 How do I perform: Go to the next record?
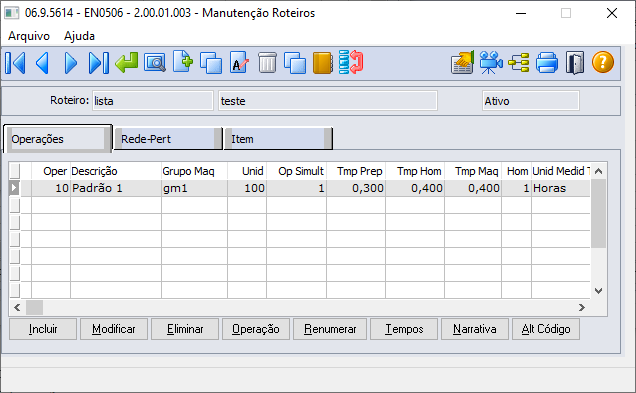click(x=71, y=63)
